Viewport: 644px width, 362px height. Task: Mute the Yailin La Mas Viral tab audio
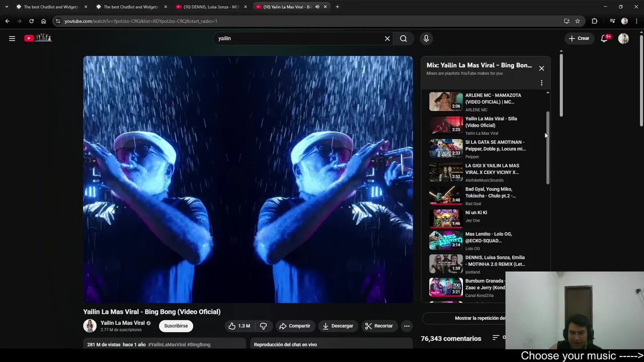point(317,7)
